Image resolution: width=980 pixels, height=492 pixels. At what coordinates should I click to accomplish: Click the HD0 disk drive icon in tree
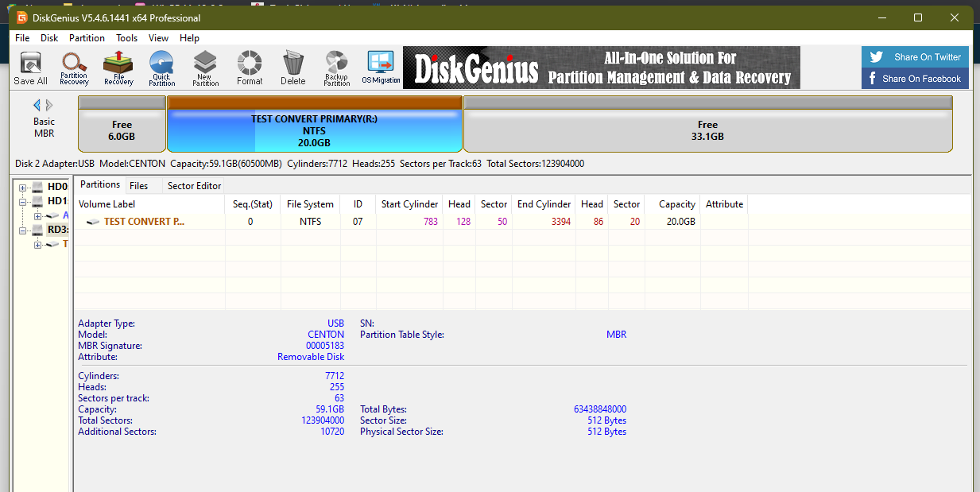tap(37, 188)
